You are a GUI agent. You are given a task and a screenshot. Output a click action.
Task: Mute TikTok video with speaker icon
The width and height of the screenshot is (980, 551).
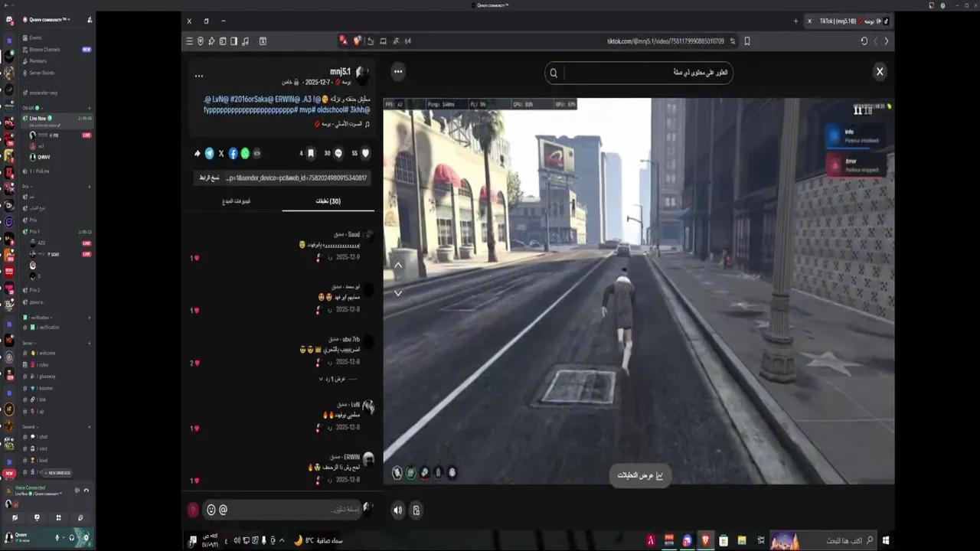398,510
